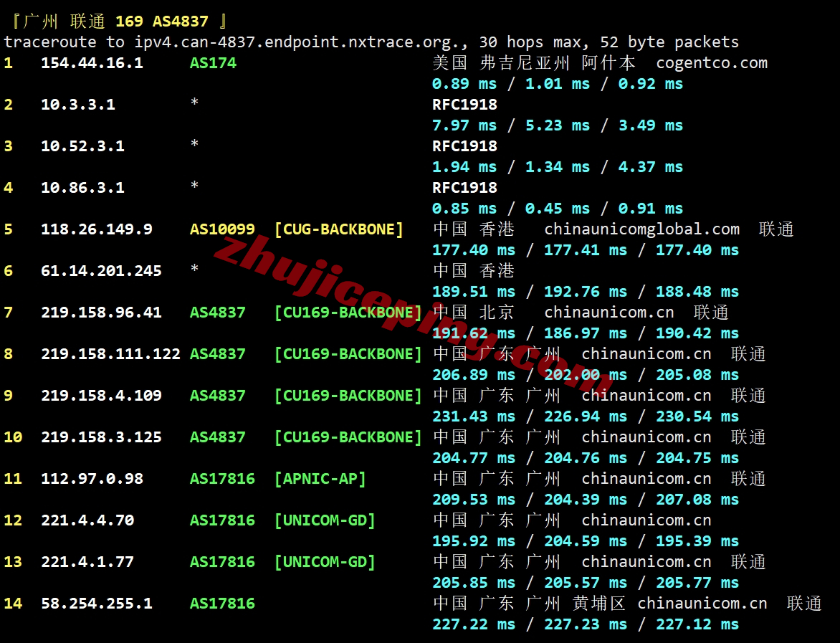
Task: Select hop 10 IP 219.158.3.125
Action: click(101, 437)
